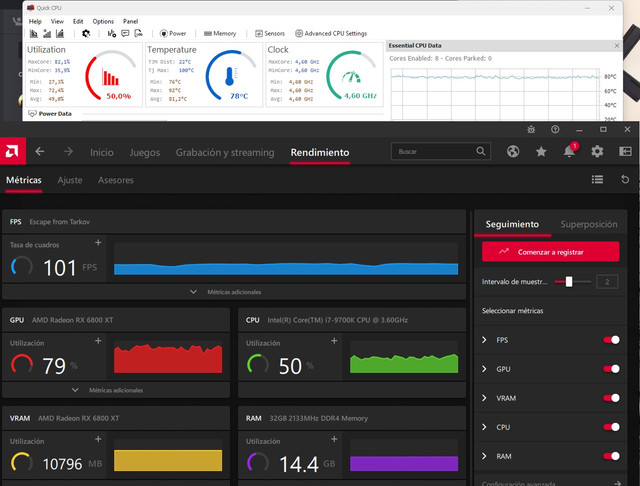
Task: Open the web browser globe icon
Action: tap(513, 151)
